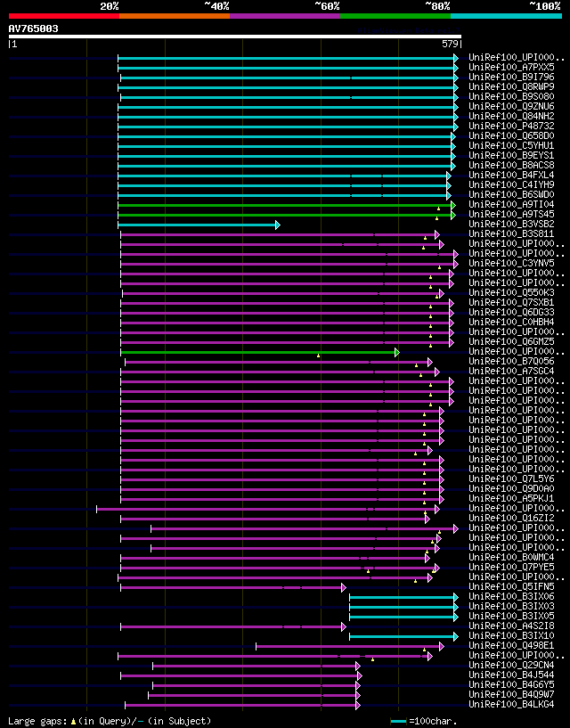Click the UniRef100_Q498E1 label
The image size is (570, 728).
(511, 646)
